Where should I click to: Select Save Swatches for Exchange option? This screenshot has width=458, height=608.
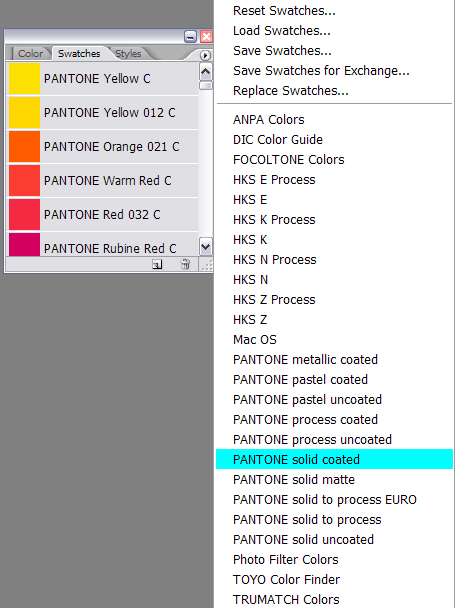point(321,71)
